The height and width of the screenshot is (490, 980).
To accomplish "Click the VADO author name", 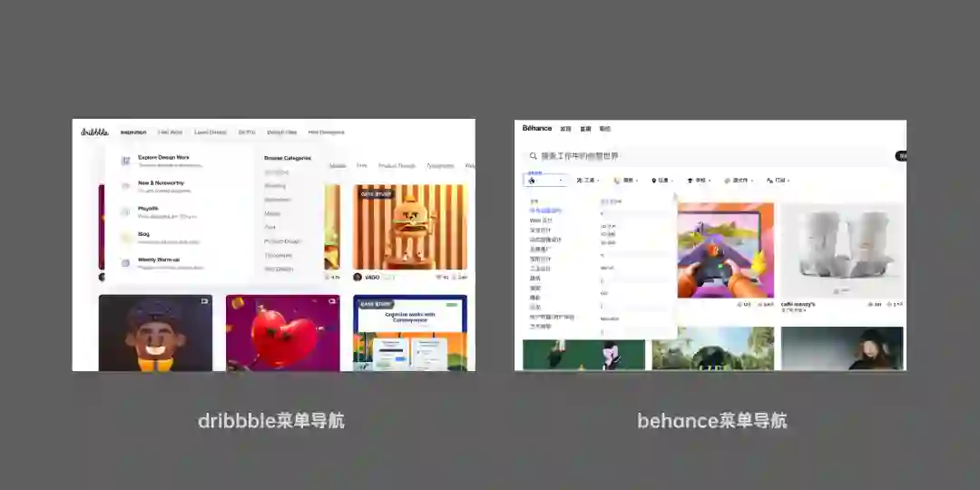I will [372, 277].
